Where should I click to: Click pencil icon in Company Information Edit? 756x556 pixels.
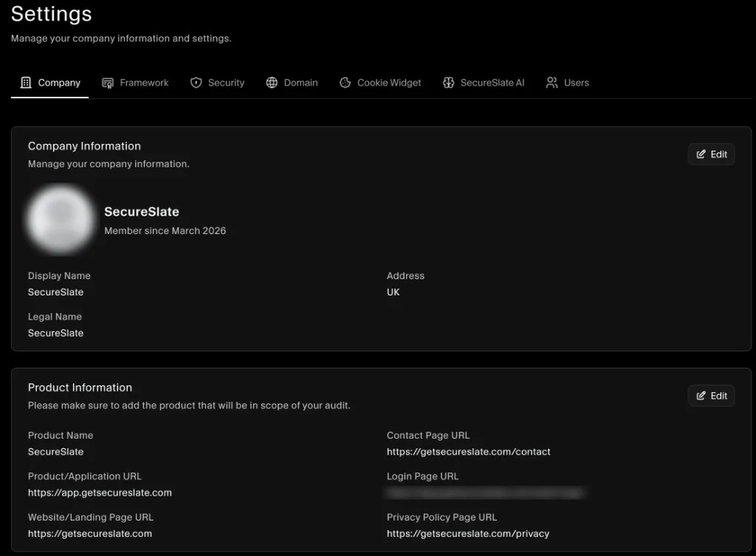click(701, 154)
